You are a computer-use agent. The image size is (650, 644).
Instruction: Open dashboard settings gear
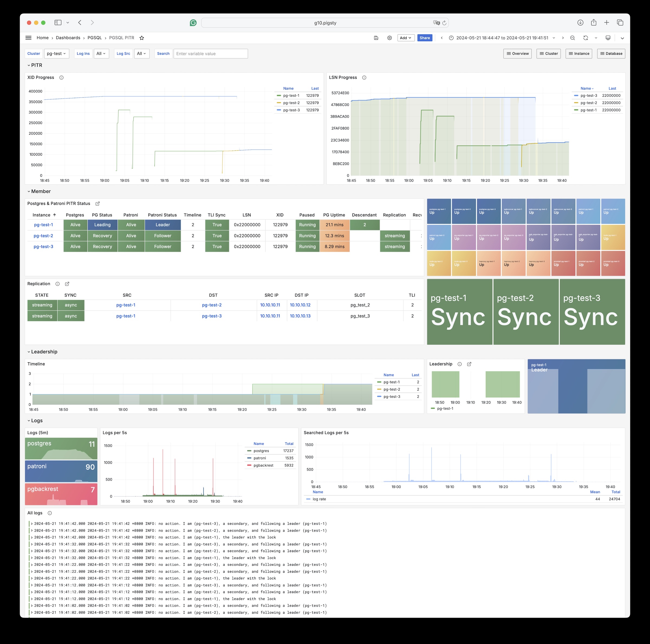click(x=389, y=38)
